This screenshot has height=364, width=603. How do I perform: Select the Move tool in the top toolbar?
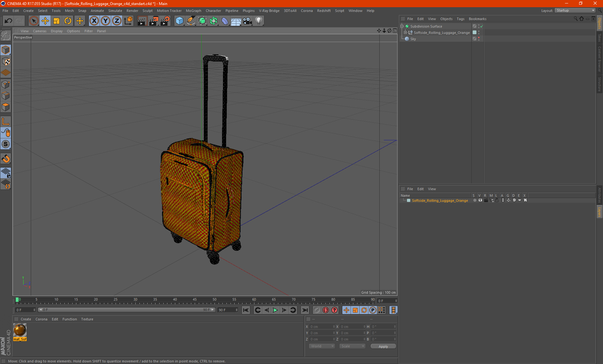point(45,21)
